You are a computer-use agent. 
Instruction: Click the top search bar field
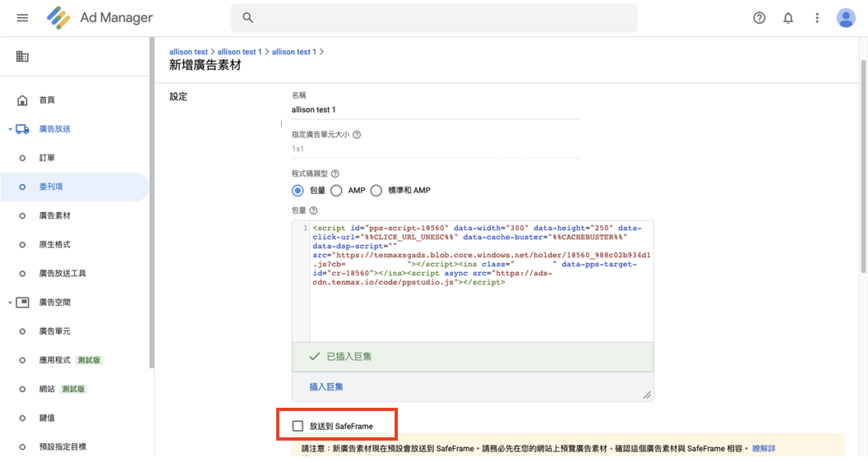click(434, 18)
